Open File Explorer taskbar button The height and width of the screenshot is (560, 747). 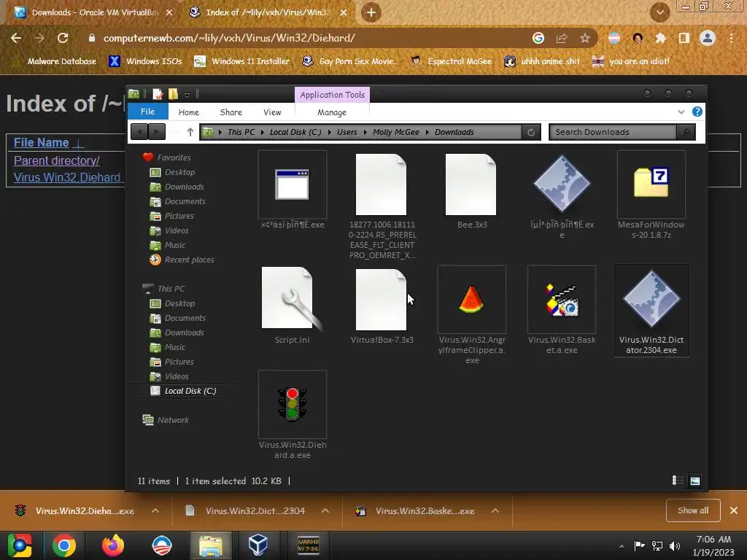[x=211, y=545]
